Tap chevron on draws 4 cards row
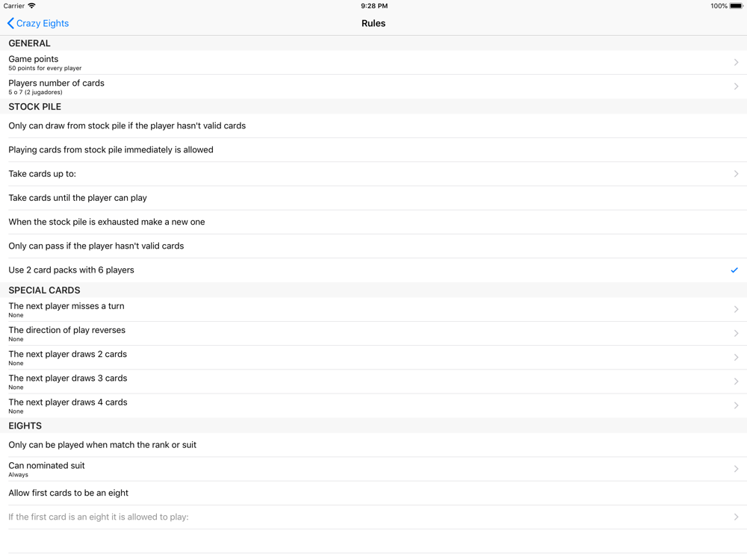 (736, 405)
